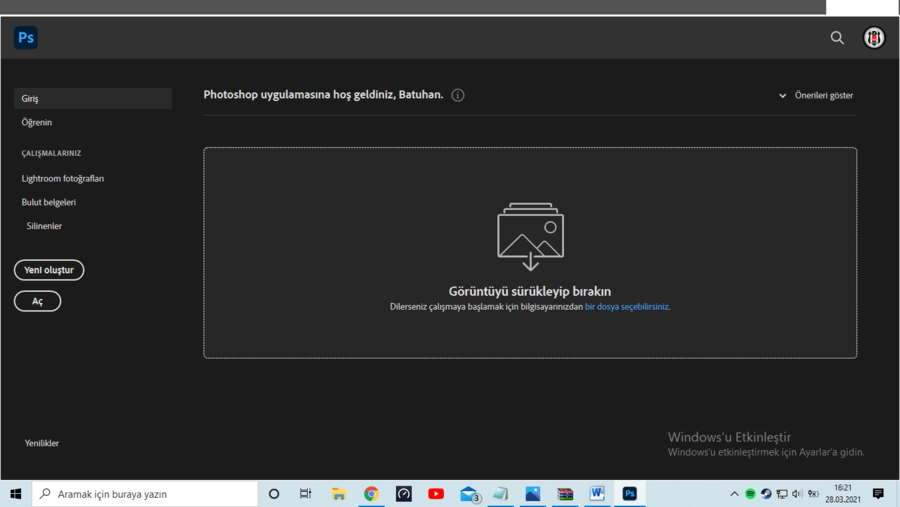Open the Öğrenin section
Viewport: 900px width, 507px height.
(37, 122)
